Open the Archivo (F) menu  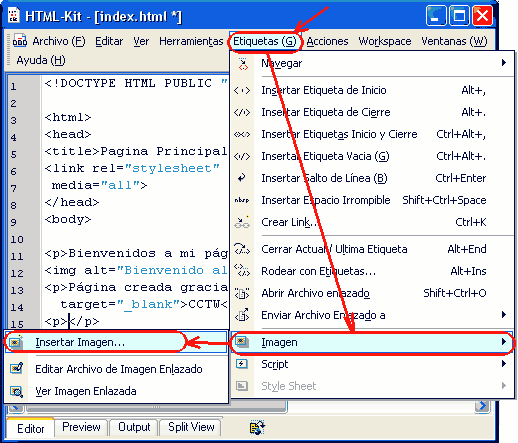point(59,41)
